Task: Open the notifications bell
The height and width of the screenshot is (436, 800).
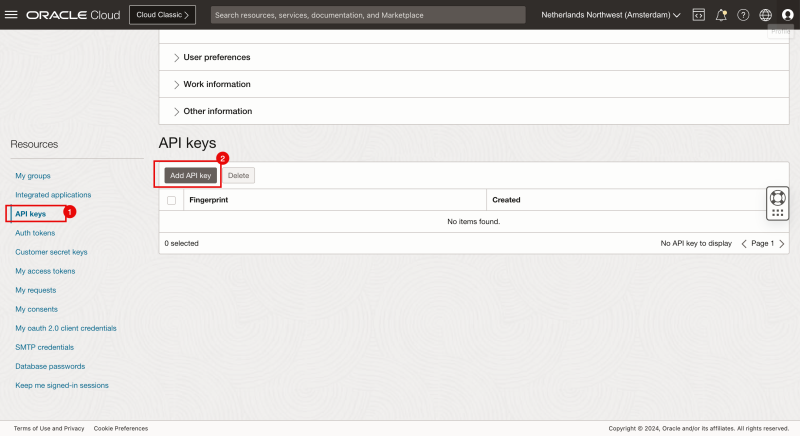Action: pyautogui.click(x=721, y=15)
